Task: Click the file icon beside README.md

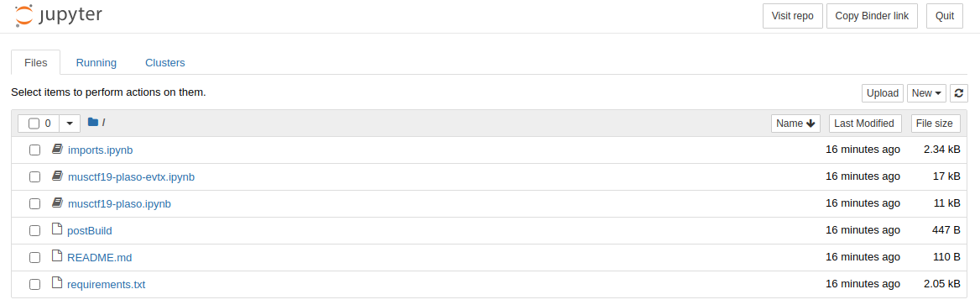Action: (57, 257)
